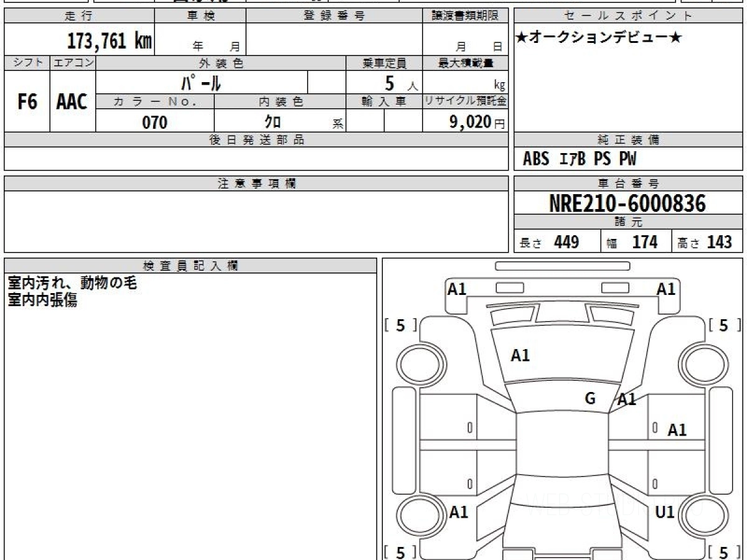Select the ABS エアB PS PW equipment text
Viewport: 747px width, 560px height.
[x=580, y=159]
